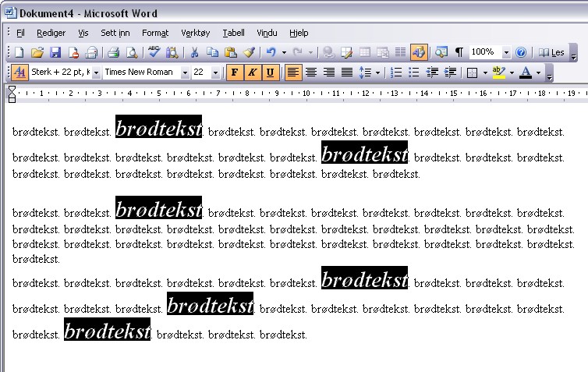
Task: Open Styles and Formatting pane icon
Action: click(x=19, y=73)
